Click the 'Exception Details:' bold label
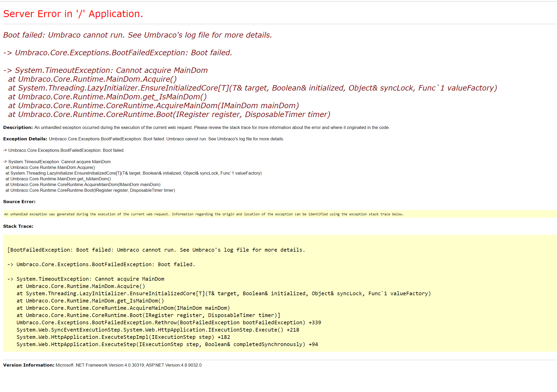The image size is (557, 392). pos(25,139)
